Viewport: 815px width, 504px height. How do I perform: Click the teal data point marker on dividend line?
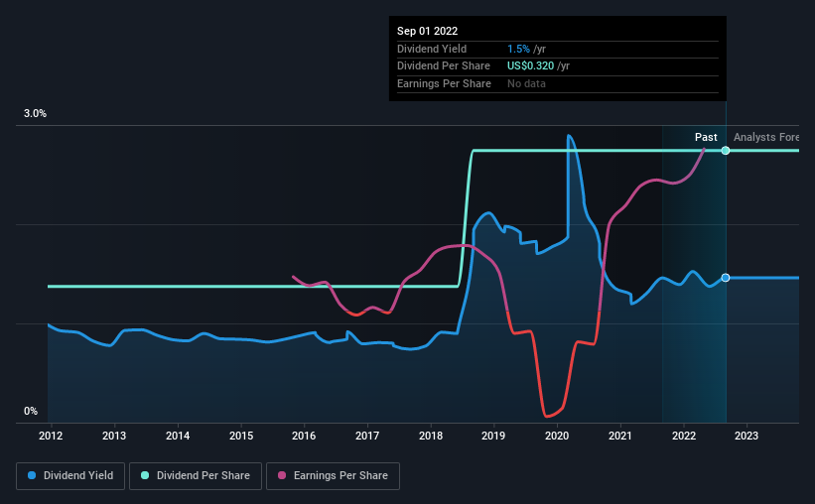(726, 151)
